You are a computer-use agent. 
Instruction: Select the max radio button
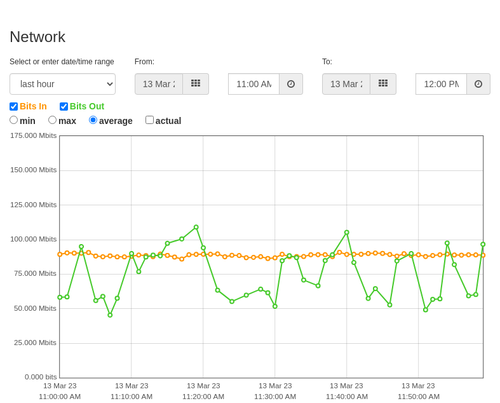(52, 120)
